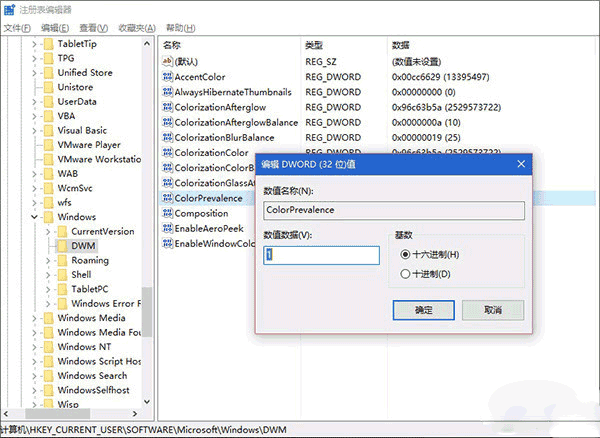Click tree pane horizontal scroll right arrow

click(x=135, y=414)
